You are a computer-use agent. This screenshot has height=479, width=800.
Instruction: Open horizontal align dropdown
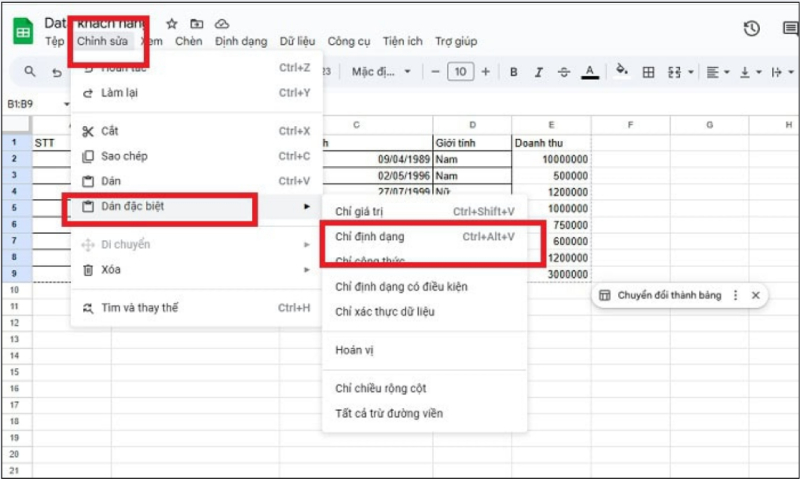[x=717, y=72]
